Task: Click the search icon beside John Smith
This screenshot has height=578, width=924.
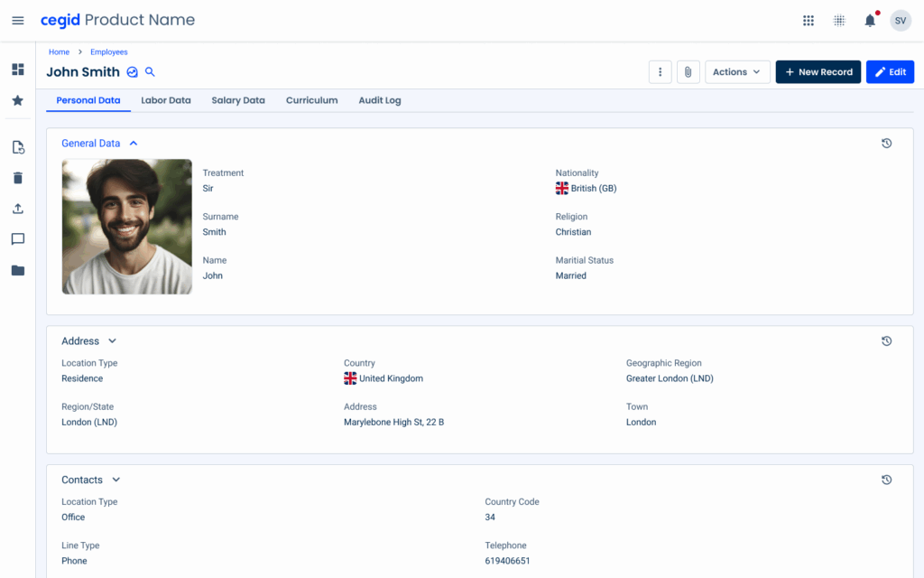Action: pyautogui.click(x=151, y=72)
